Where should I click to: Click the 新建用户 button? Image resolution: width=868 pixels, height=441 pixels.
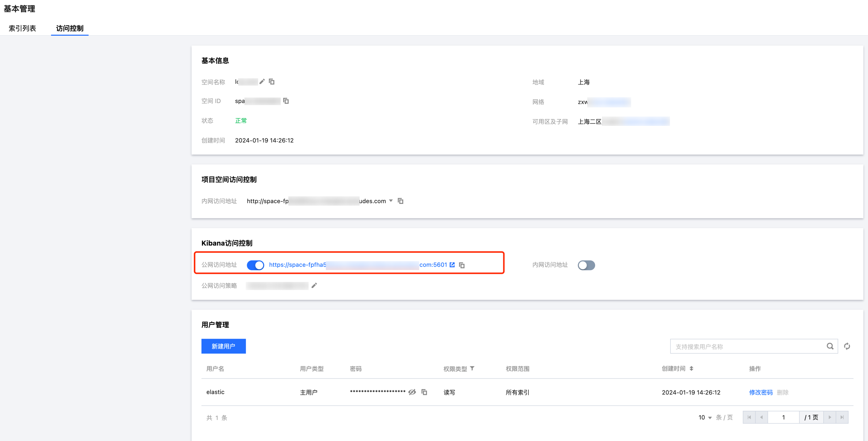(x=223, y=347)
